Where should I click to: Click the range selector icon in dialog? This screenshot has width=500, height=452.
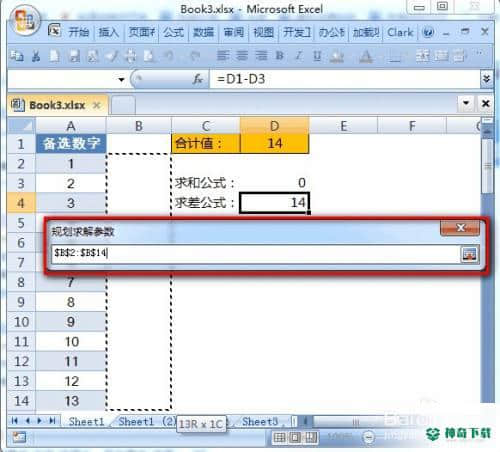(x=470, y=254)
